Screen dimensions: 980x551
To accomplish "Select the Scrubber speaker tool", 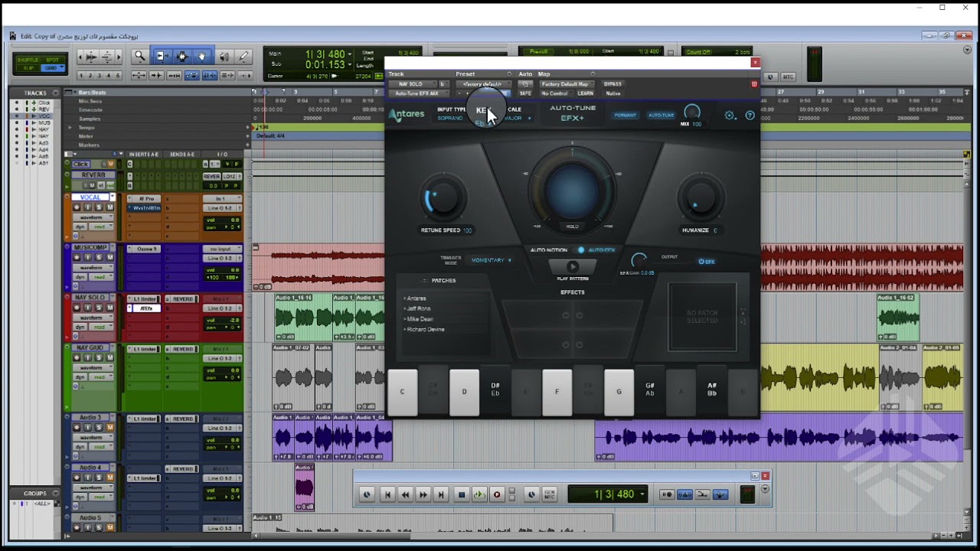I will pyautogui.click(x=224, y=56).
